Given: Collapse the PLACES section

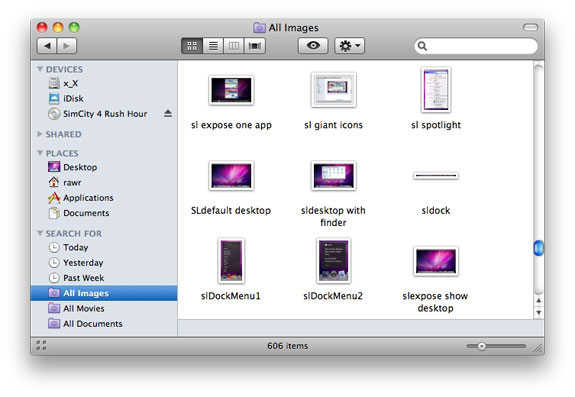Looking at the screenshot, I should coord(40,153).
